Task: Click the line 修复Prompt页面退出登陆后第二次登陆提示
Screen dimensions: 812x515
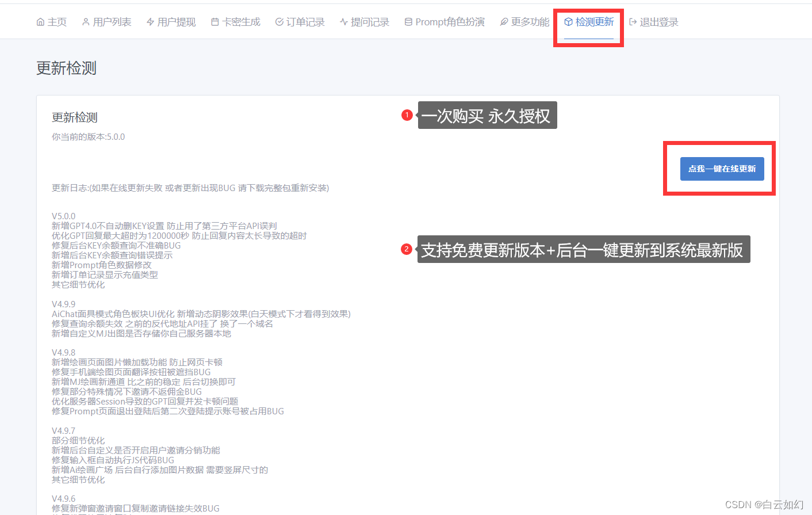Action: click(x=168, y=411)
